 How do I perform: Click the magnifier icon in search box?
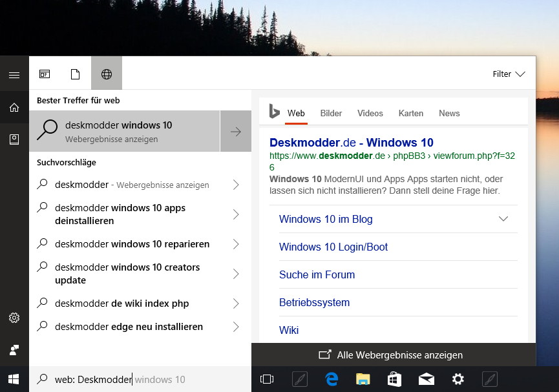(x=42, y=379)
